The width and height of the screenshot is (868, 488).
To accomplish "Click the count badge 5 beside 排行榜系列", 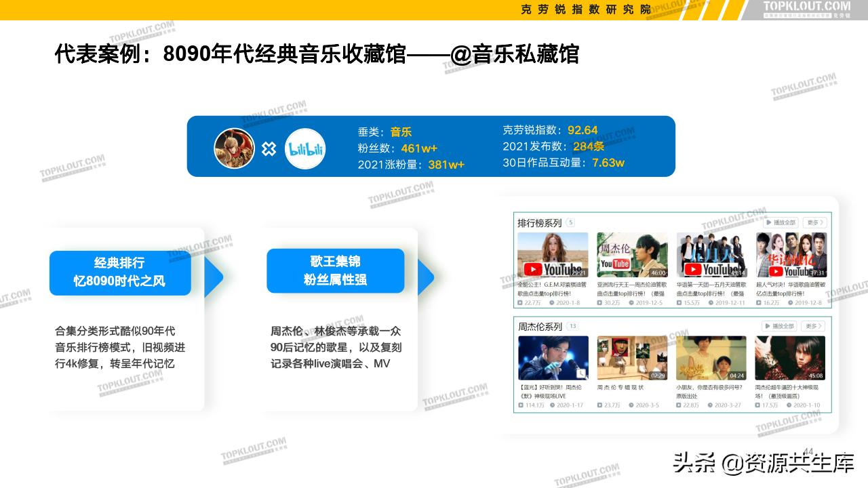I will coord(570,222).
